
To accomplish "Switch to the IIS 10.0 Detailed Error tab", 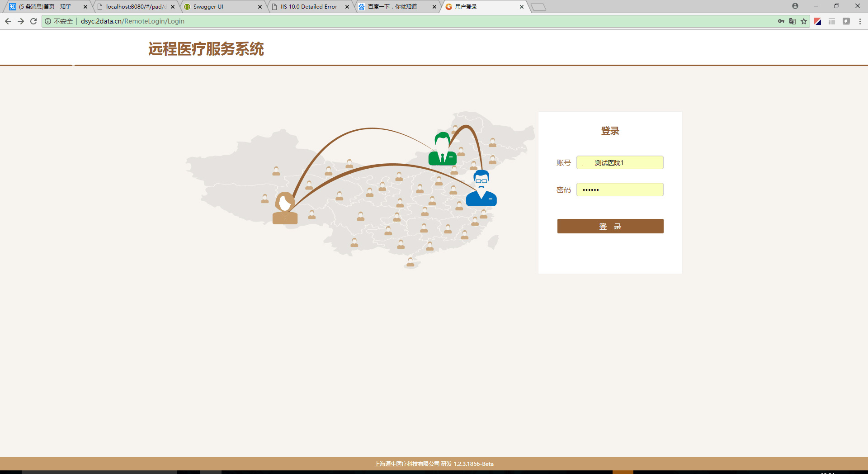I will tap(309, 7).
